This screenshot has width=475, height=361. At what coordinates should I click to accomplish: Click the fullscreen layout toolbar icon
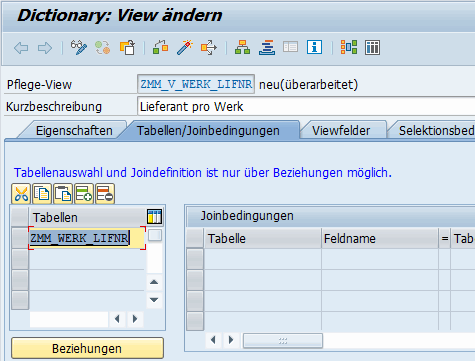click(x=290, y=47)
